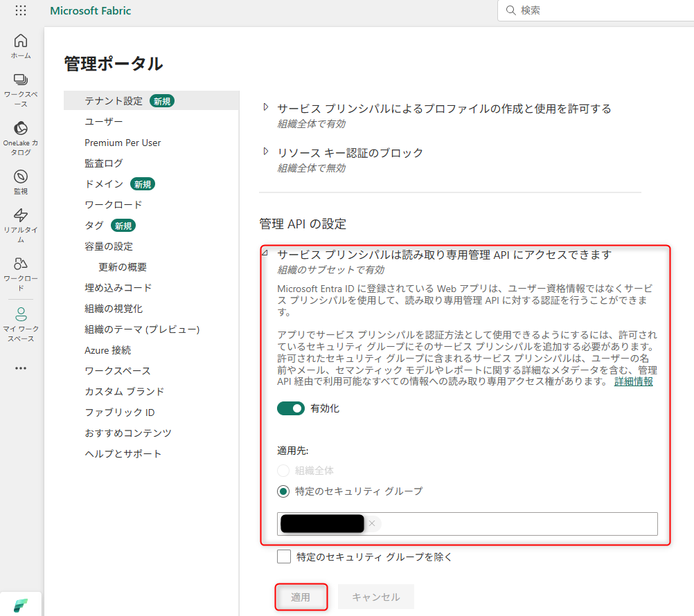Click the 管理ポータル page title
This screenshot has height=616, width=694.
click(x=114, y=64)
